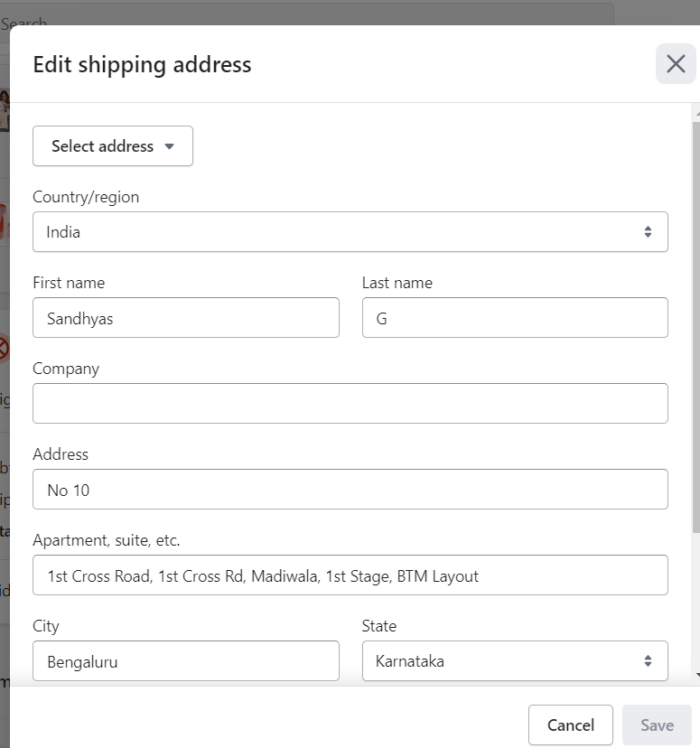The image size is (700, 748).
Task: Click the Save button
Action: coord(657,725)
